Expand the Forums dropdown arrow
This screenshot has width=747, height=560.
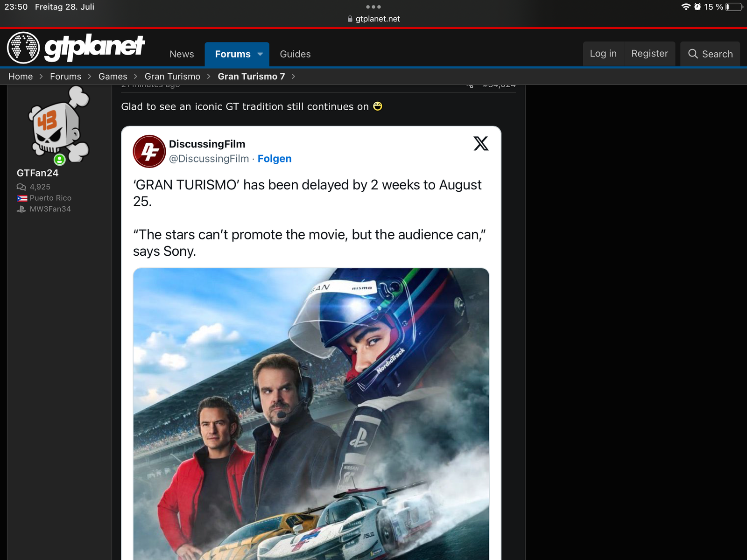(x=260, y=54)
